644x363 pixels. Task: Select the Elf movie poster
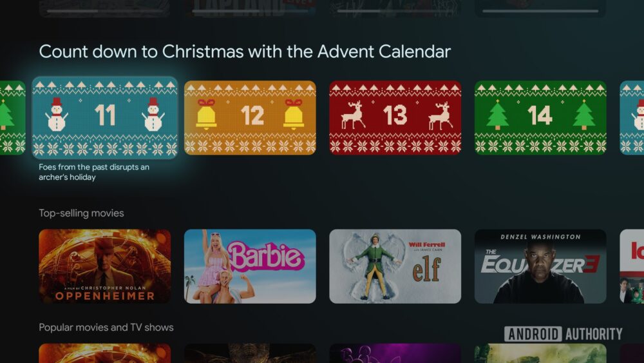(395, 266)
